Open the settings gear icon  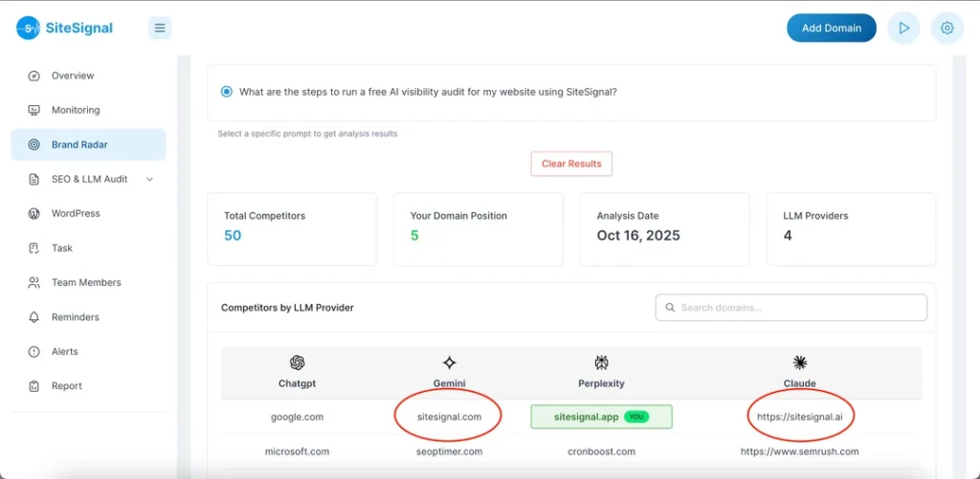point(947,28)
